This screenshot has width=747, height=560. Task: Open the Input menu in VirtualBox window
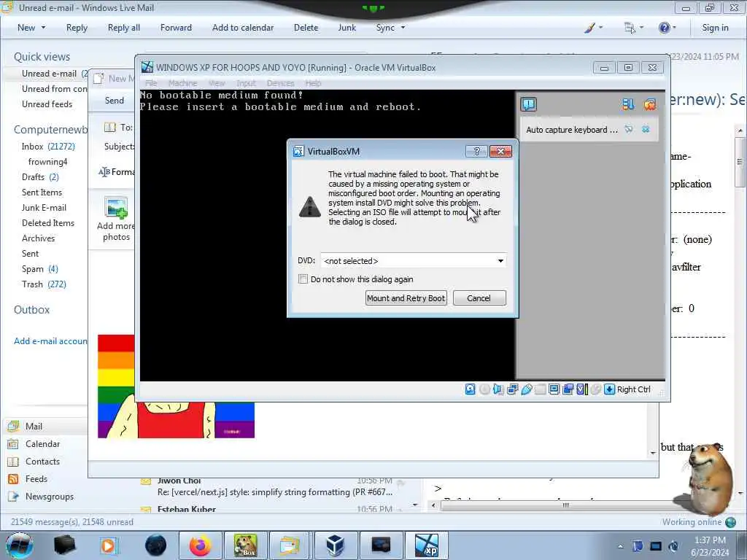(x=247, y=83)
